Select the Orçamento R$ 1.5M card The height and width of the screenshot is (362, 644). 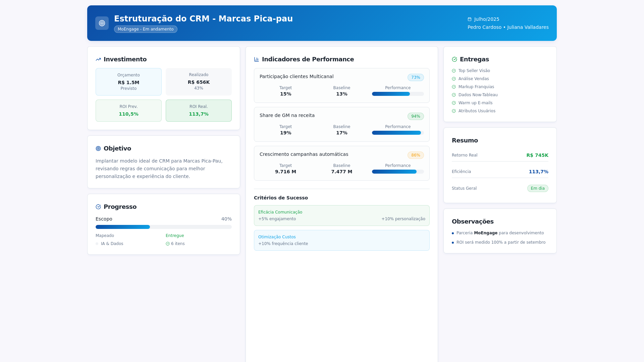point(128,82)
